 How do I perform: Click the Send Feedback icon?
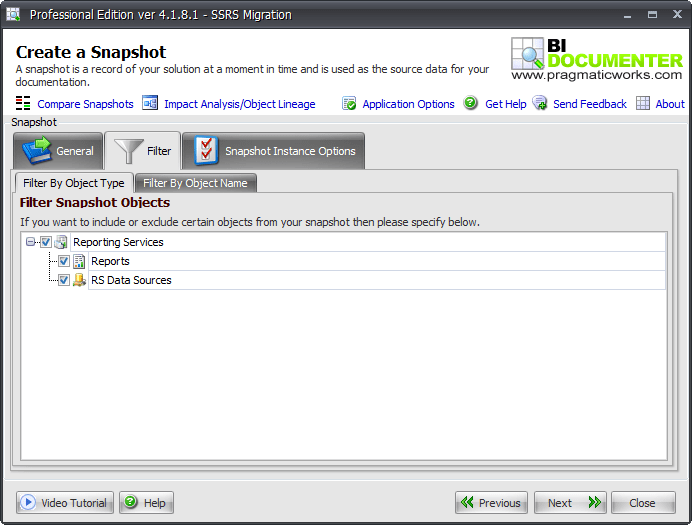(540, 103)
